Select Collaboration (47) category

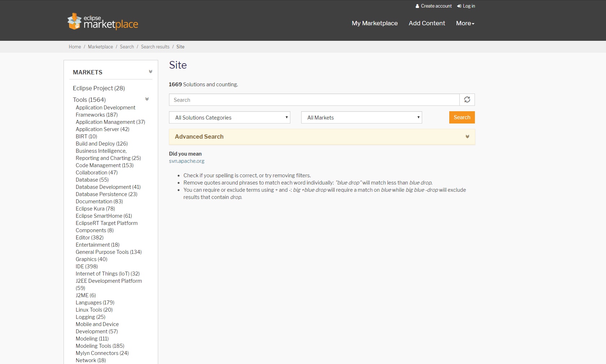click(x=97, y=173)
